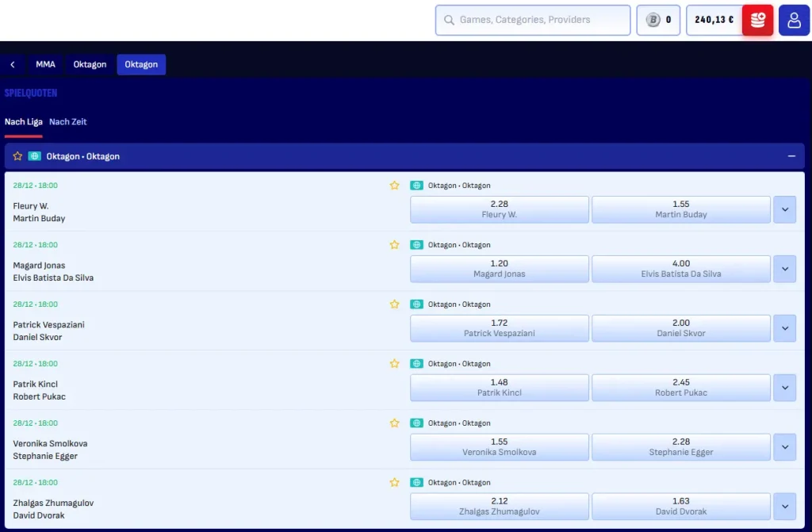Toggle favorite star for Patrik Kincl match
This screenshot has width=812, height=532.
(394, 364)
